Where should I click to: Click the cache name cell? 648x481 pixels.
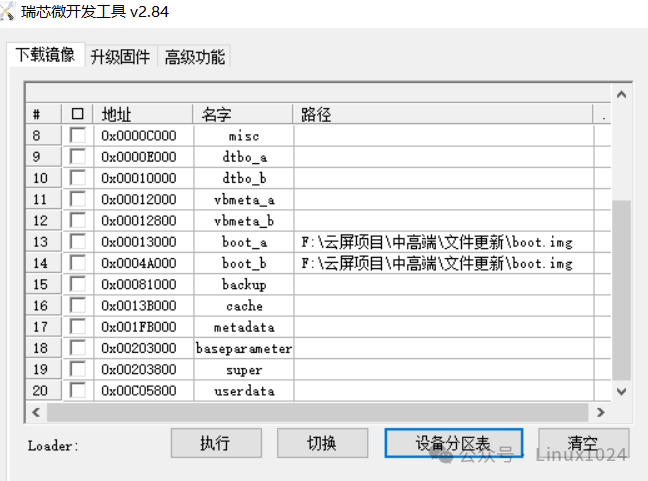244,306
